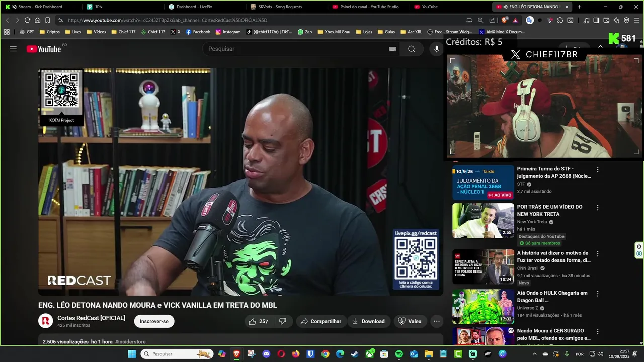Click the Valeu super thanks button

pyautogui.click(x=410, y=321)
